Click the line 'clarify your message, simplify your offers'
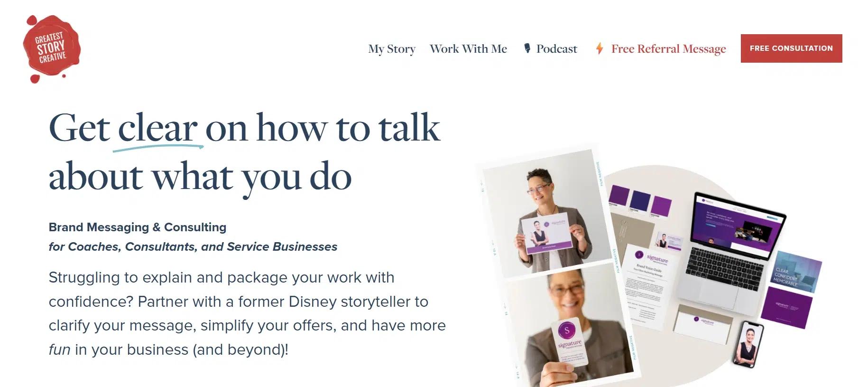This screenshot has width=868, height=387. tap(247, 326)
